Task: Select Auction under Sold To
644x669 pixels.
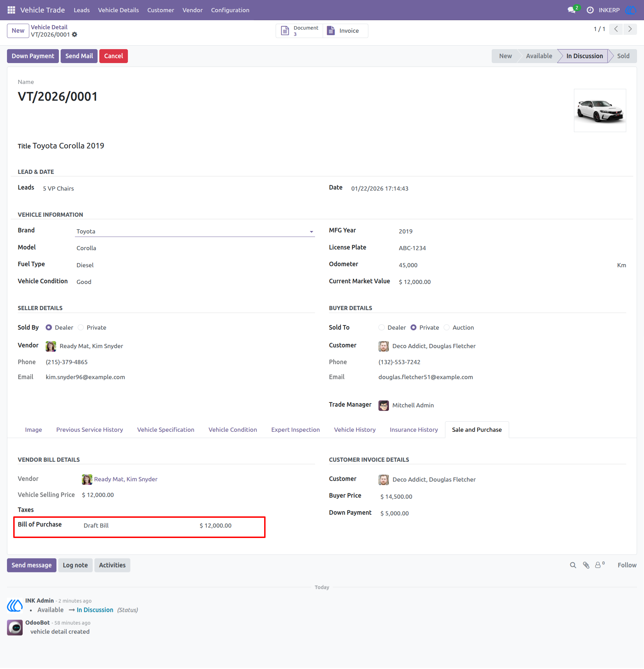Action: click(x=447, y=328)
